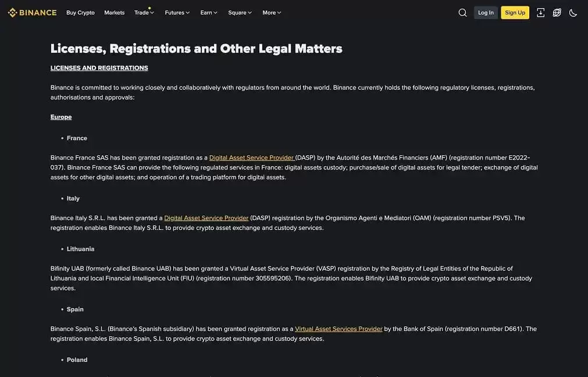Click the underlined Europe subheading

coord(61,117)
